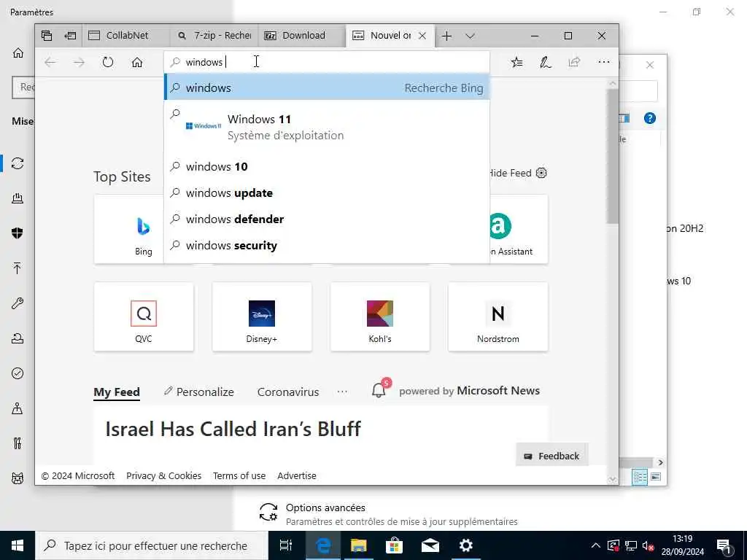Open the Nordstrom top site tile
This screenshot has width=747, height=560.
[x=498, y=316]
